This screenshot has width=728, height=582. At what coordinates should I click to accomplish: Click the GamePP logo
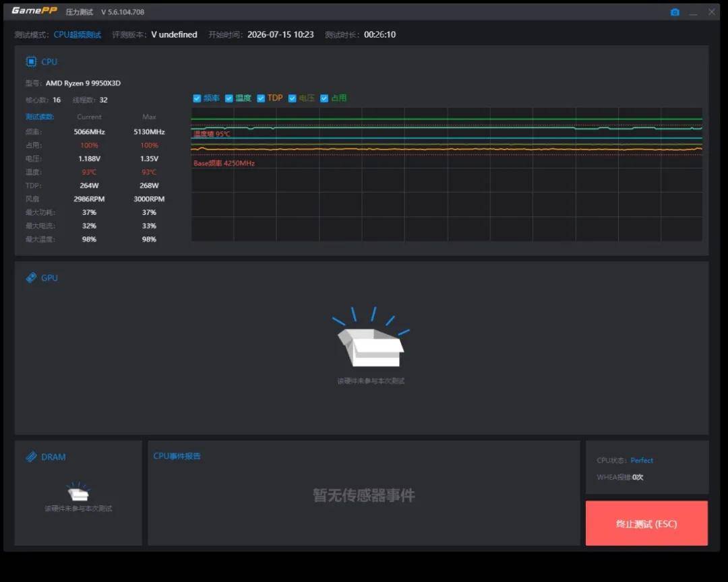34,11
